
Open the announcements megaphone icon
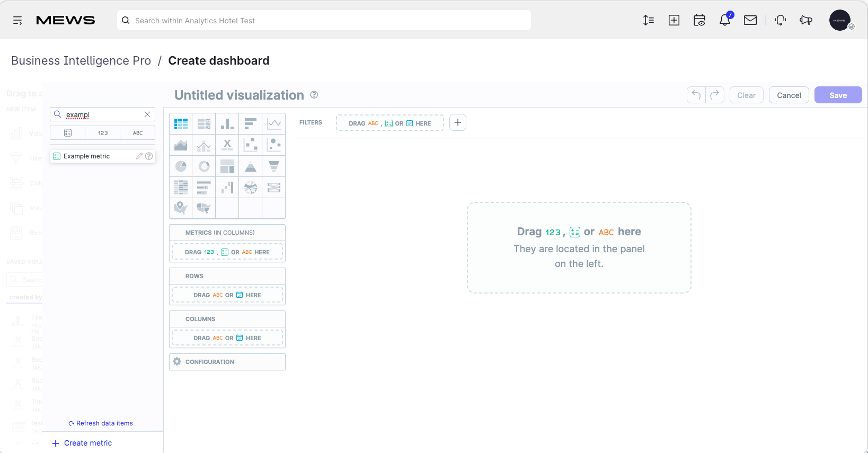(x=806, y=20)
